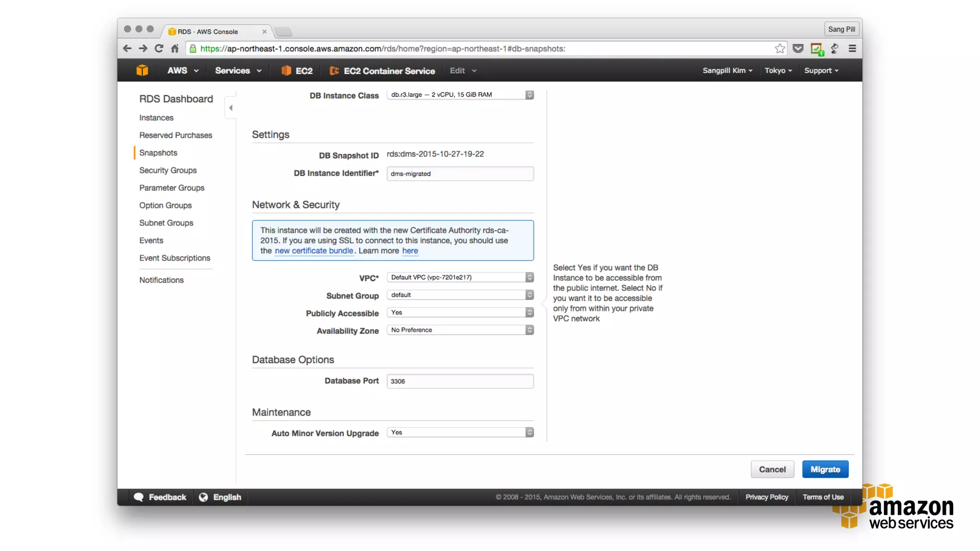Click the DB Instance Identifier field
Screen dimensions: 980x551
click(459, 174)
